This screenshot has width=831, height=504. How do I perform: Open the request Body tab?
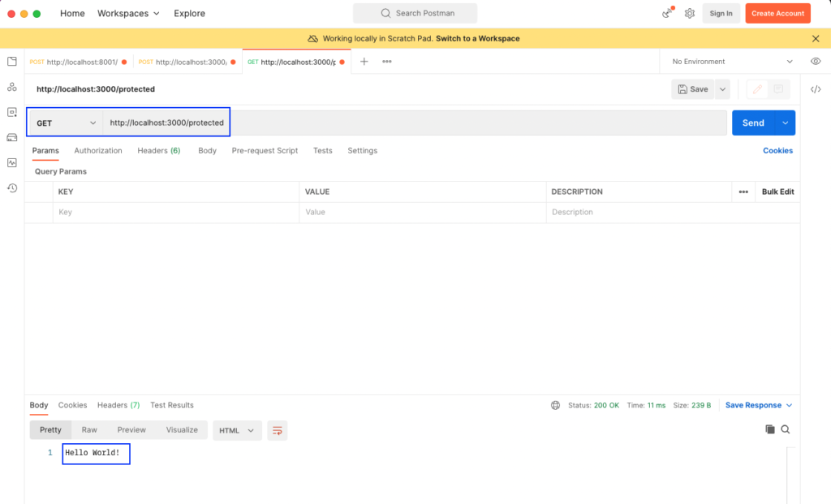(207, 150)
